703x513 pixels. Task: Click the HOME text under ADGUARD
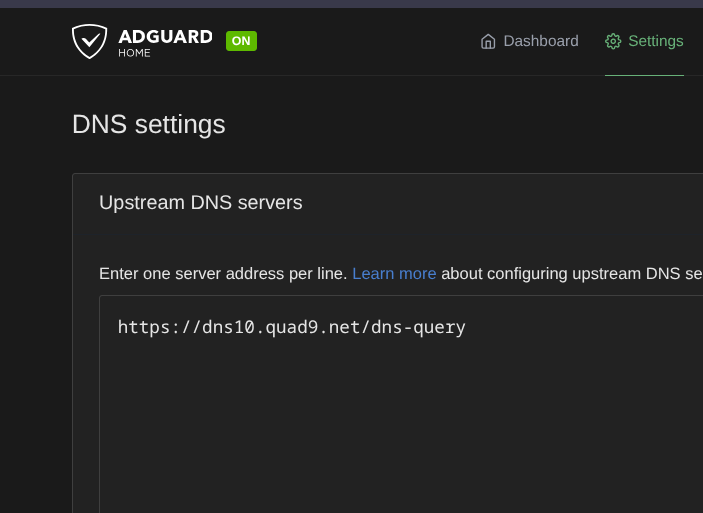pyautogui.click(x=134, y=53)
